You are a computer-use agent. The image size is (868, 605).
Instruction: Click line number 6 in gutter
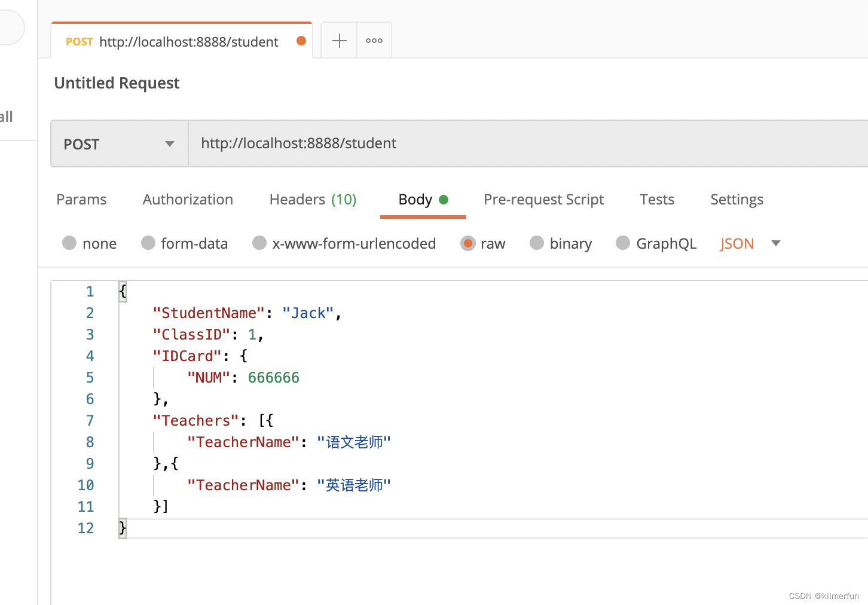click(x=90, y=399)
